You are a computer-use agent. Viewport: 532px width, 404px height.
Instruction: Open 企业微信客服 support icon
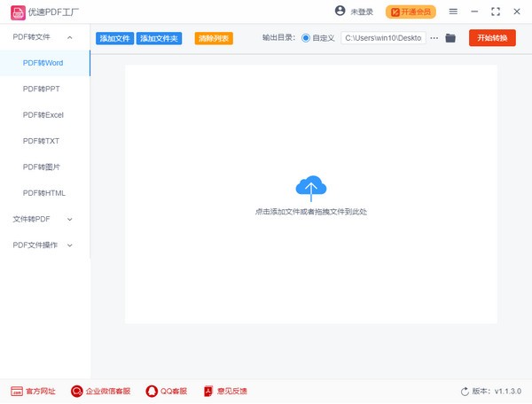coord(77,391)
